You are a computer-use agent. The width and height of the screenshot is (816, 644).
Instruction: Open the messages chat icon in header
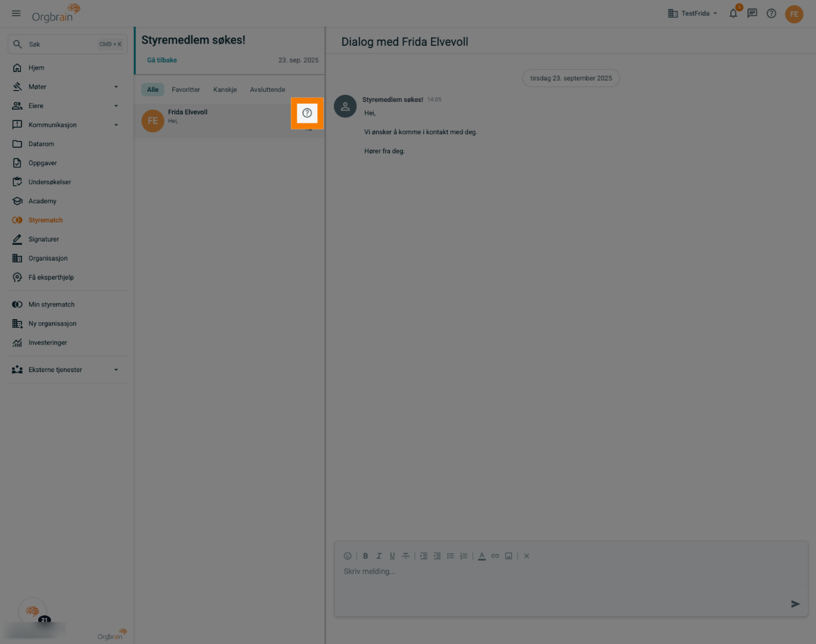pos(752,13)
